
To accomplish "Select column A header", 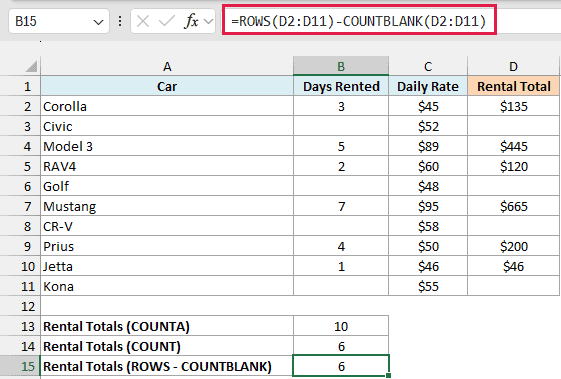I will tap(167, 66).
